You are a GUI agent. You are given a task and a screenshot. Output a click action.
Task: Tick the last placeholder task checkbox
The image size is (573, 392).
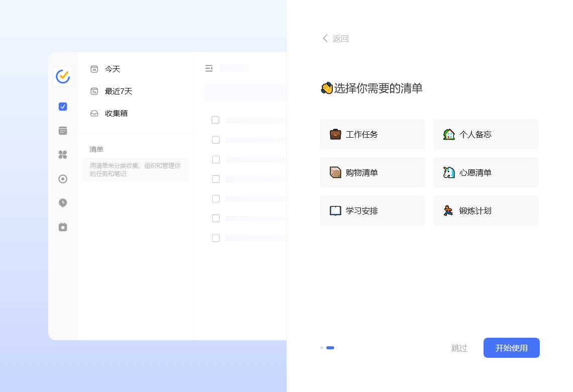pos(216,238)
